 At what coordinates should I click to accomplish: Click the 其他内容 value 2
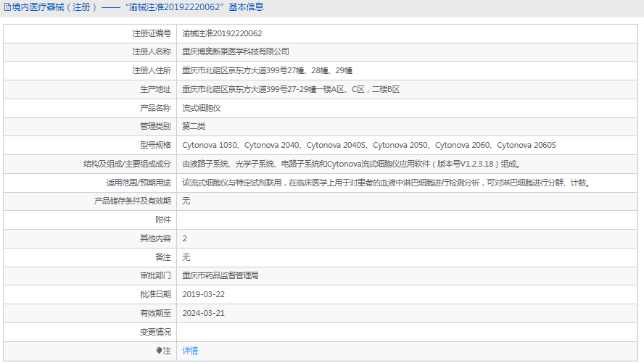pos(185,238)
